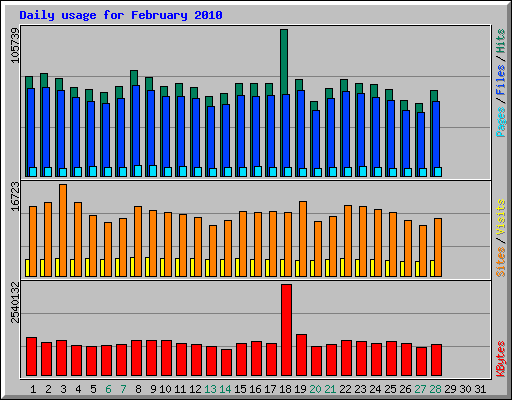Click day label 26 on x-axis
The width and height of the screenshot is (512, 400).
pos(405,389)
